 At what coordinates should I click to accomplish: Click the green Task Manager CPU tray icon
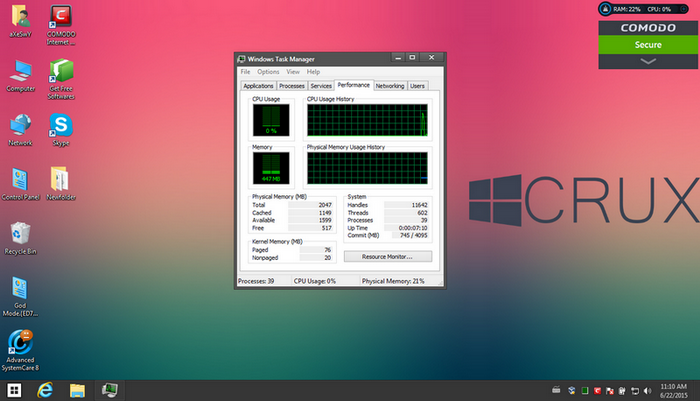click(585, 391)
